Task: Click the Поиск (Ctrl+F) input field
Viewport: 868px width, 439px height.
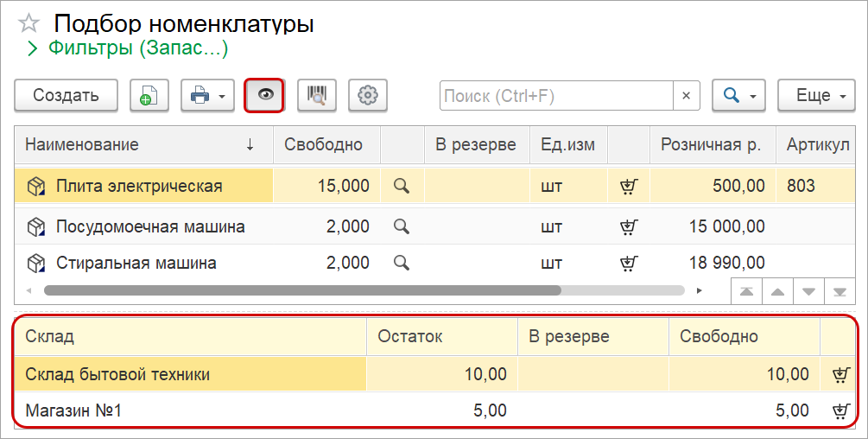Action: (556, 96)
